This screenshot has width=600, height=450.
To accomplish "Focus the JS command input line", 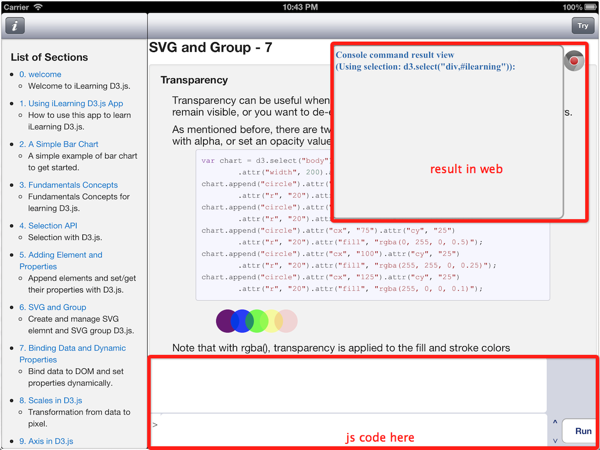I will pyautogui.click(x=349, y=431).
